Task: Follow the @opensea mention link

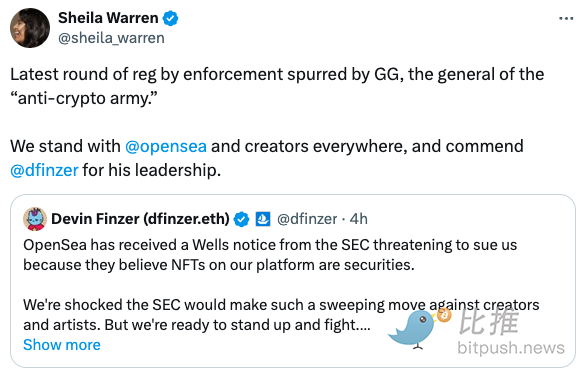Action: (x=166, y=146)
